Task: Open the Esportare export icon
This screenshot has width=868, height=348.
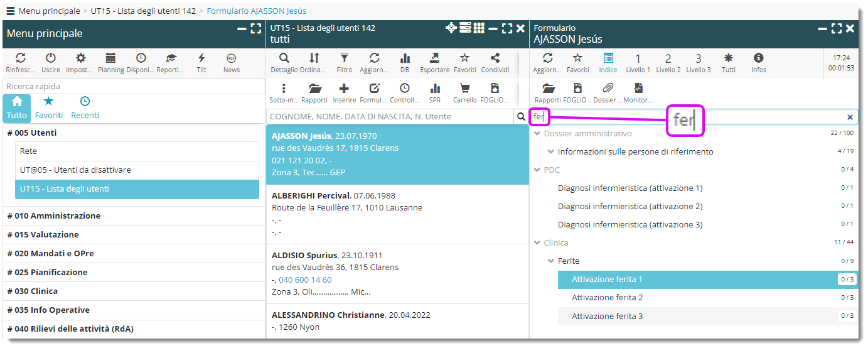Action: click(x=434, y=58)
